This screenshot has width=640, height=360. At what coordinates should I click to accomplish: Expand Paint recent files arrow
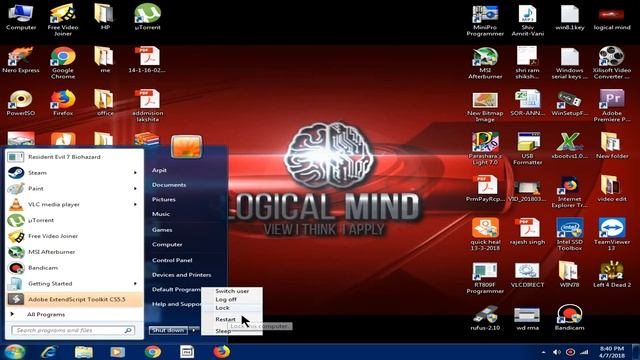135,189
